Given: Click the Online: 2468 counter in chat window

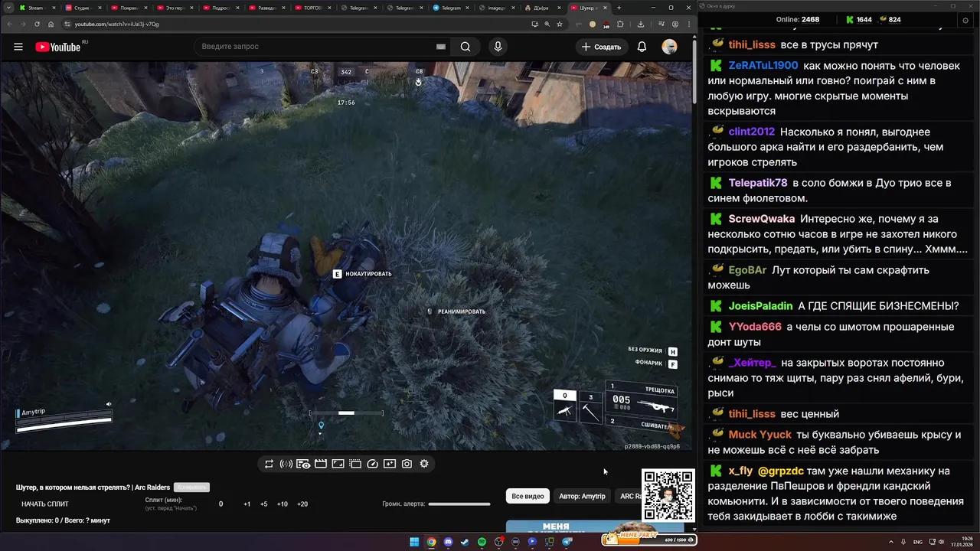Looking at the screenshot, I should [x=798, y=19].
